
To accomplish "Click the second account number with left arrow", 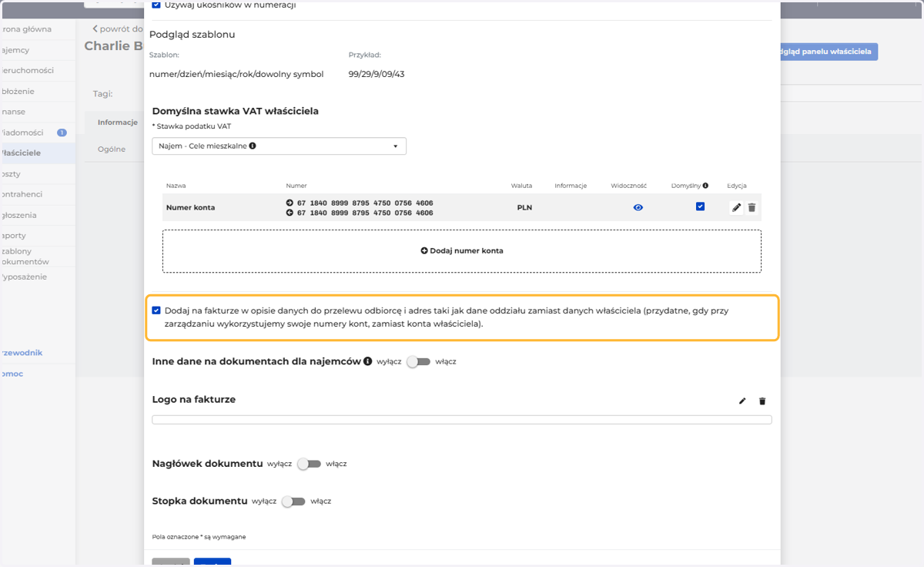I will [359, 213].
